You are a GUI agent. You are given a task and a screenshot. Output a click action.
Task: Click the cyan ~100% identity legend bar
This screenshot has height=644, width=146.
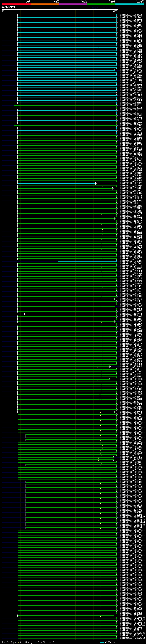[x=130, y=4]
